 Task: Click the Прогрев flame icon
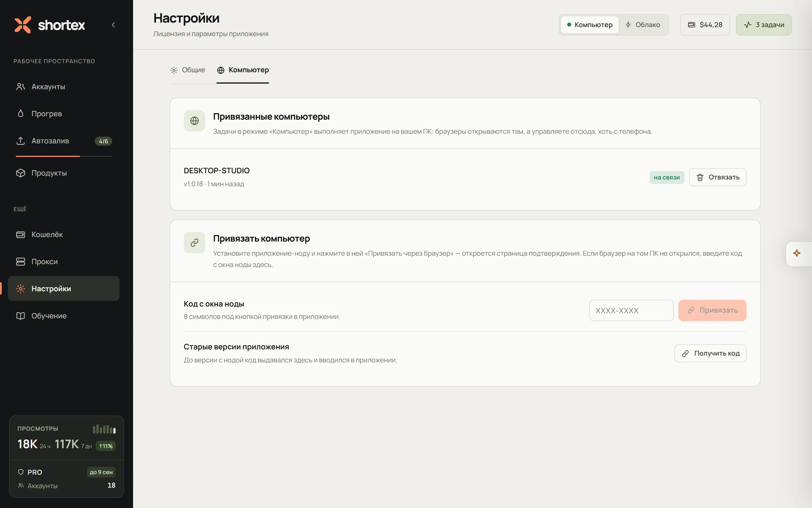(x=21, y=113)
